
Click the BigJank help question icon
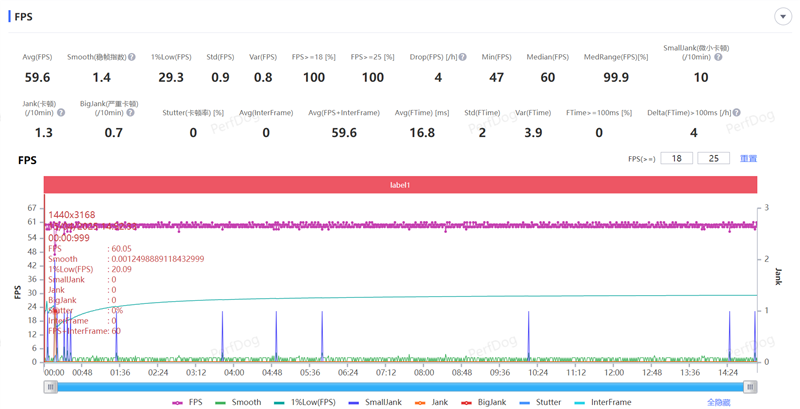pos(132,113)
